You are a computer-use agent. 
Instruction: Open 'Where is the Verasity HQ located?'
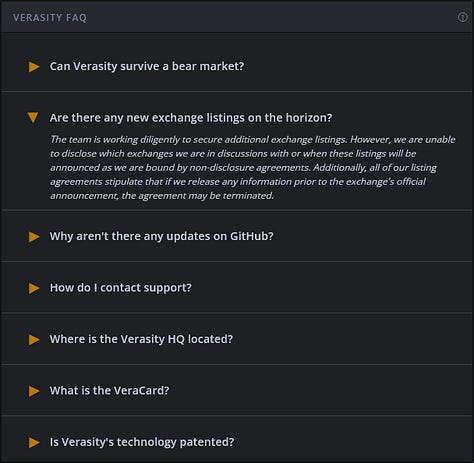coord(141,339)
